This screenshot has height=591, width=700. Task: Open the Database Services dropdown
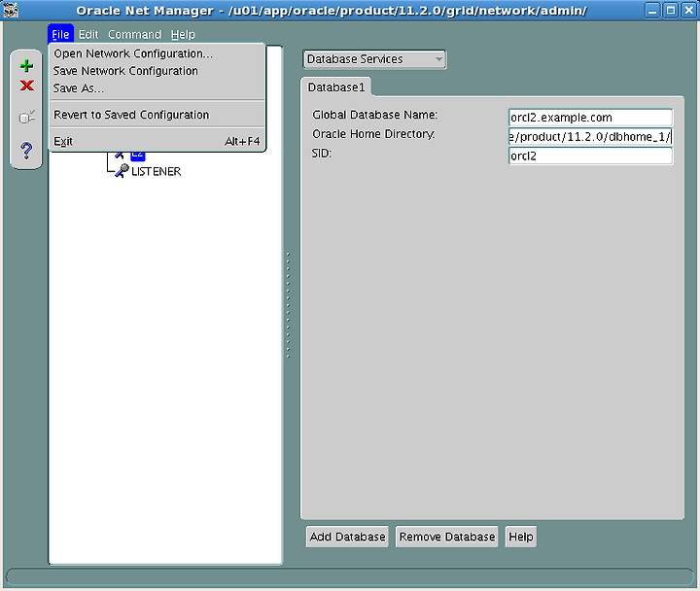(374, 59)
